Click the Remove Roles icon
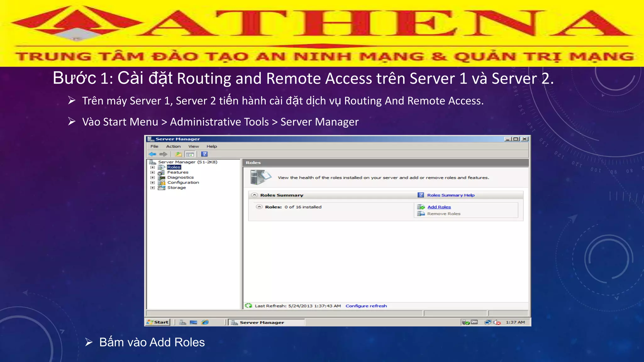This screenshot has width=644, height=362. (421, 213)
